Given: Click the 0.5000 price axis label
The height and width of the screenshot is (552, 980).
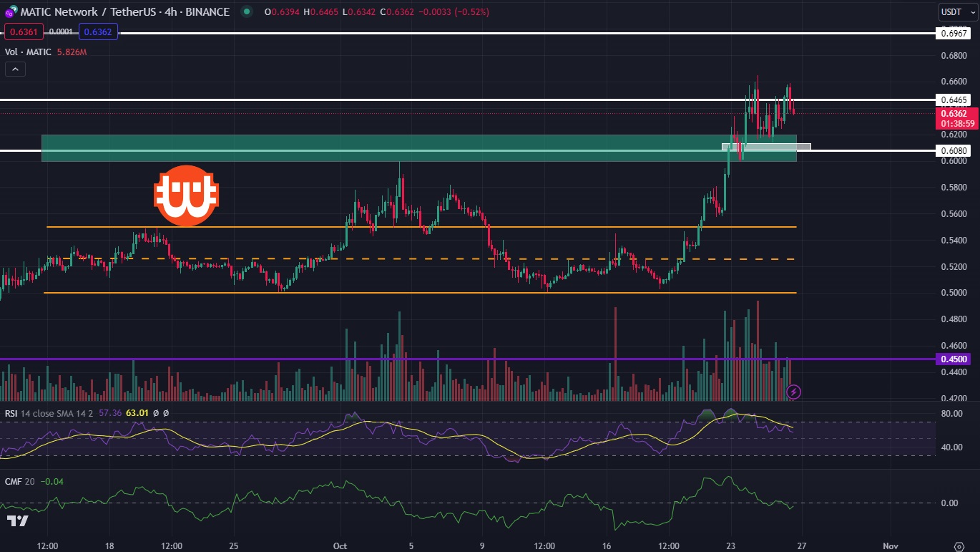Looking at the screenshot, I should 954,293.
